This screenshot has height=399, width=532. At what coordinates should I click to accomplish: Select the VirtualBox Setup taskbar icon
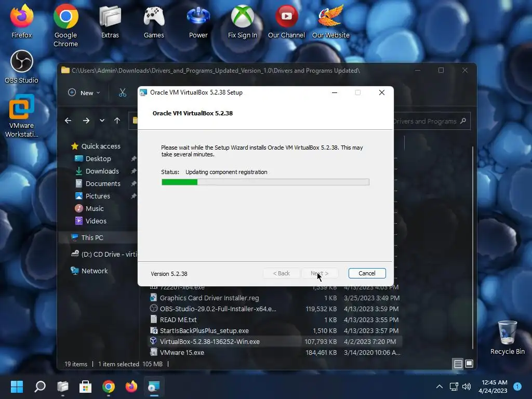click(x=154, y=387)
